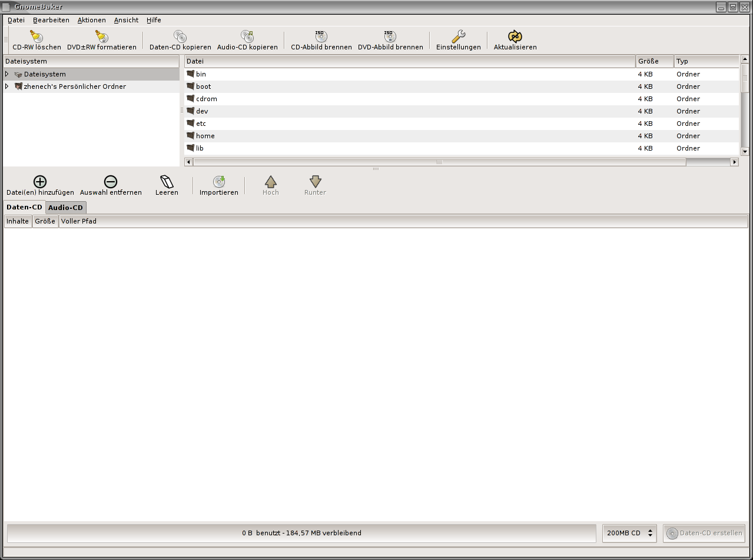
Task: Click the horizontal pane divider grip
Action: (x=376, y=169)
